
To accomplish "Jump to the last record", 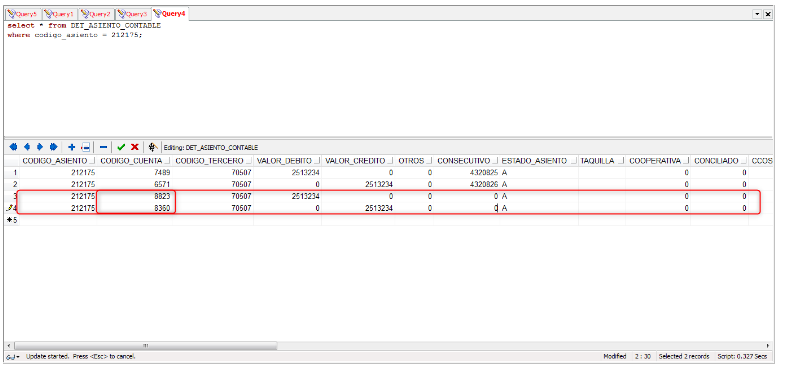I will (53, 147).
